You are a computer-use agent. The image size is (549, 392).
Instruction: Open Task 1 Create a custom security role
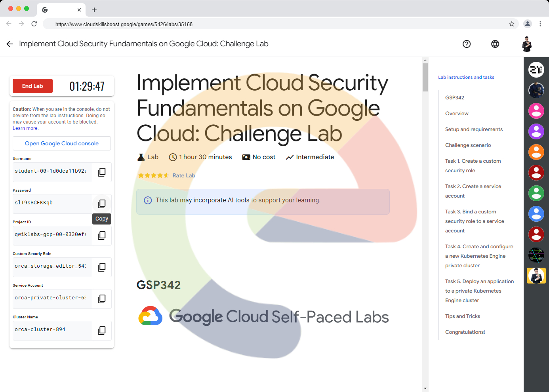[x=473, y=166]
